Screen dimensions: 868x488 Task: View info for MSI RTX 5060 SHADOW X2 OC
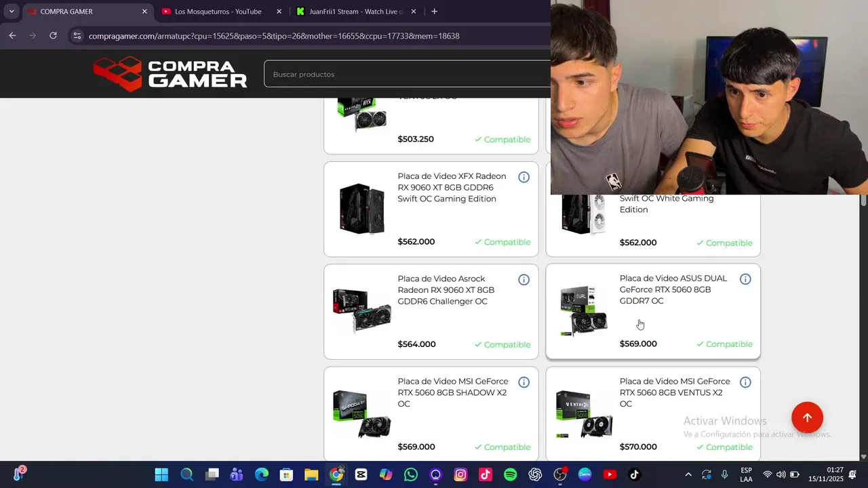524,382
